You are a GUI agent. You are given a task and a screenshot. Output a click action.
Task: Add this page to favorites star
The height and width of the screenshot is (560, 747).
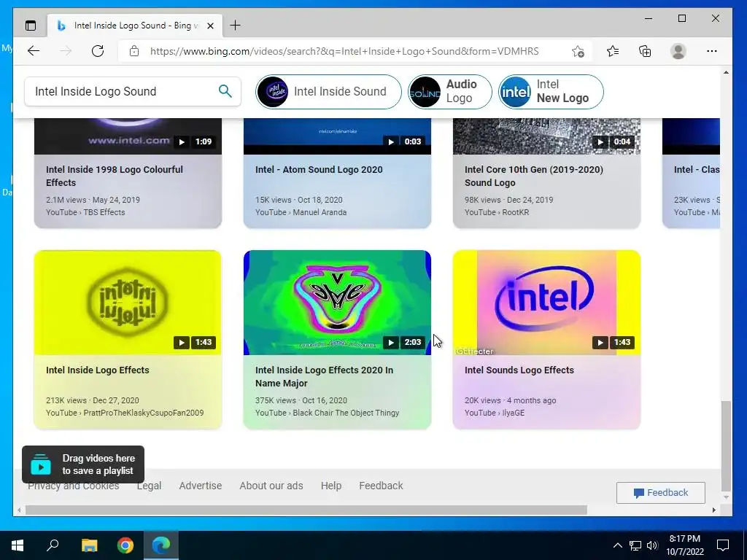click(x=578, y=51)
